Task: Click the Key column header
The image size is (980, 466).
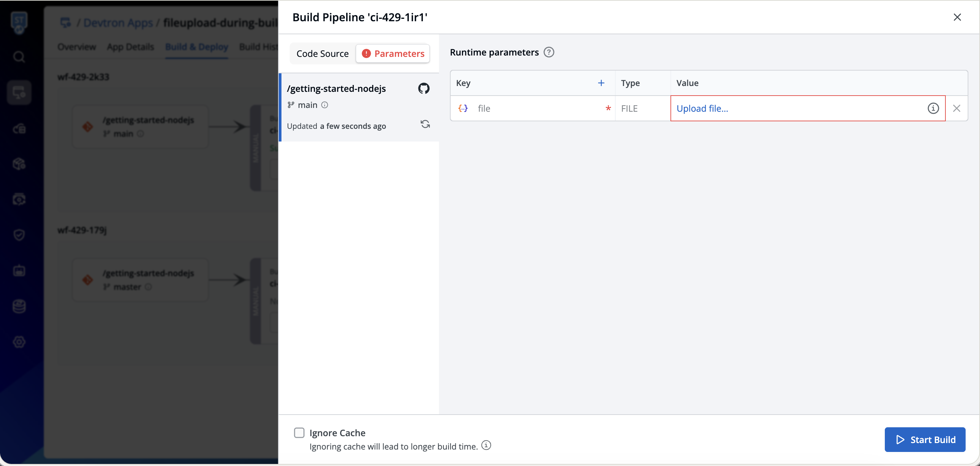Action: [x=463, y=83]
